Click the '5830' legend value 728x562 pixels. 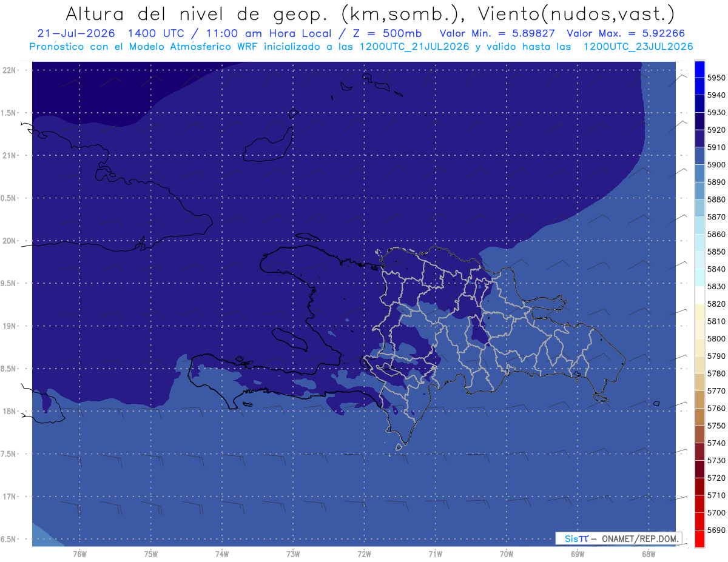point(716,287)
